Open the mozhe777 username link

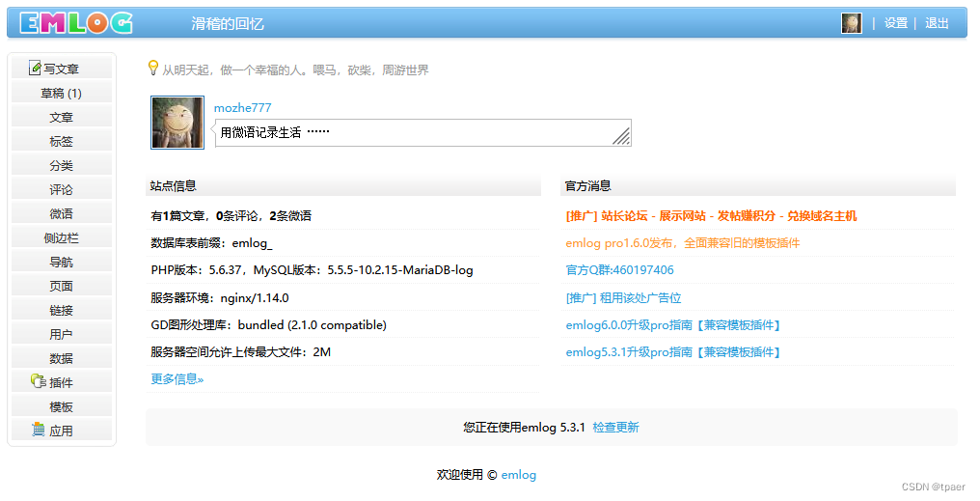[x=242, y=107]
